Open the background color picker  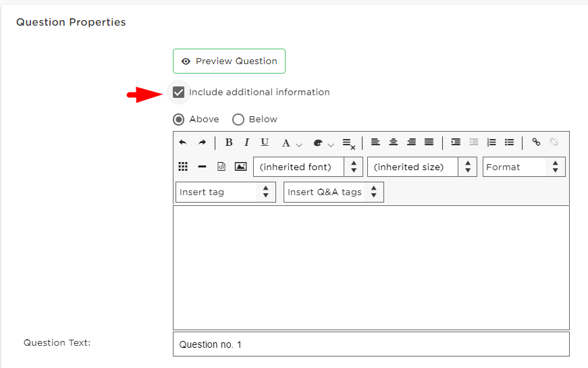[x=323, y=143]
